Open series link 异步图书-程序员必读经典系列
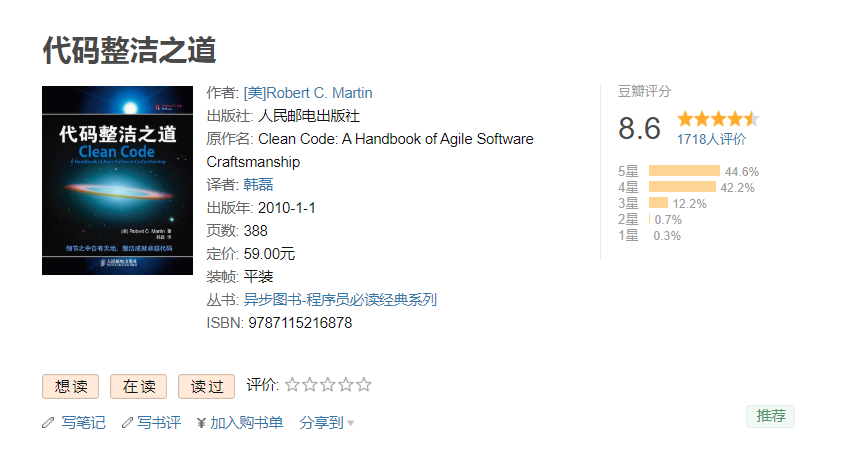 point(340,300)
